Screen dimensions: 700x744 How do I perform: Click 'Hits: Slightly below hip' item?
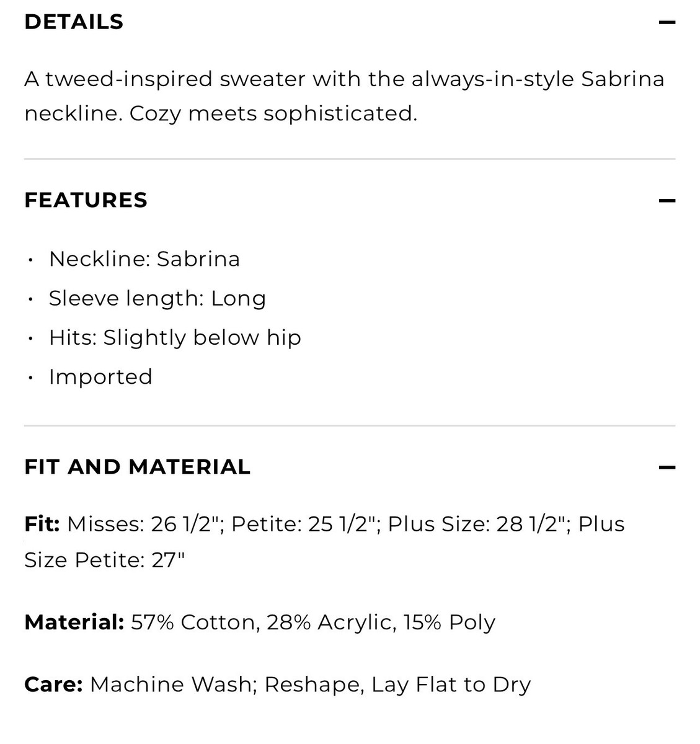(175, 337)
